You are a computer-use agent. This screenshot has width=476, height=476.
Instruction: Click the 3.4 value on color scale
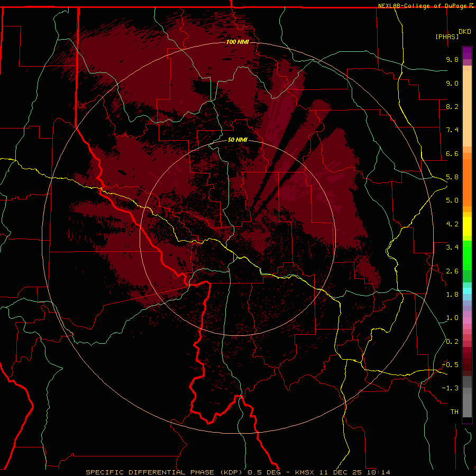point(452,248)
